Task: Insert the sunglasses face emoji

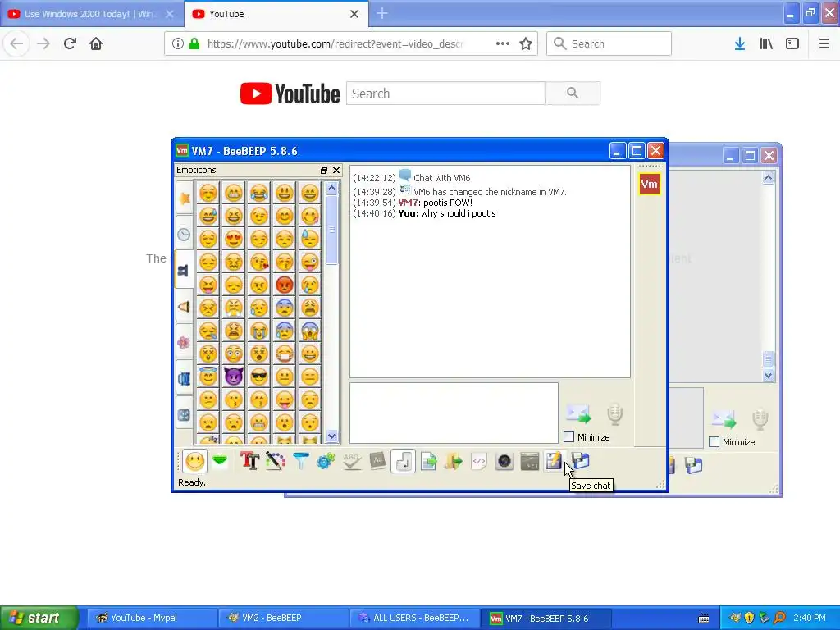Action: (258, 376)
